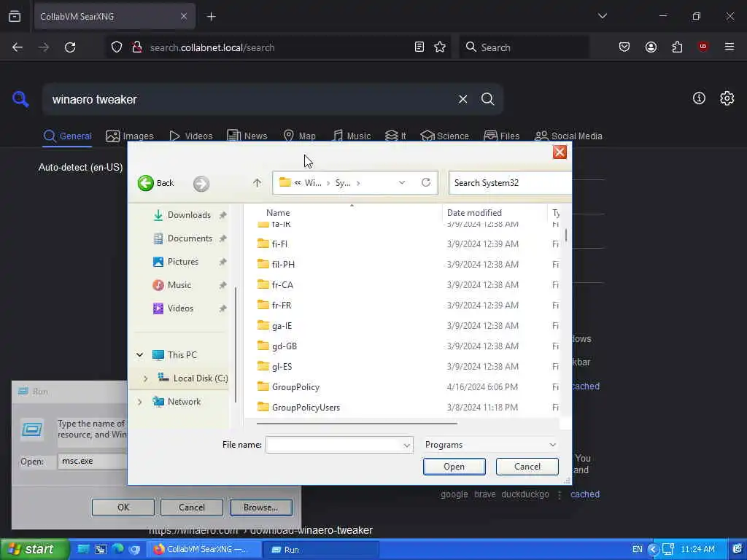
Task: Switch to the Videos search tab
Action: pos(191,136)
